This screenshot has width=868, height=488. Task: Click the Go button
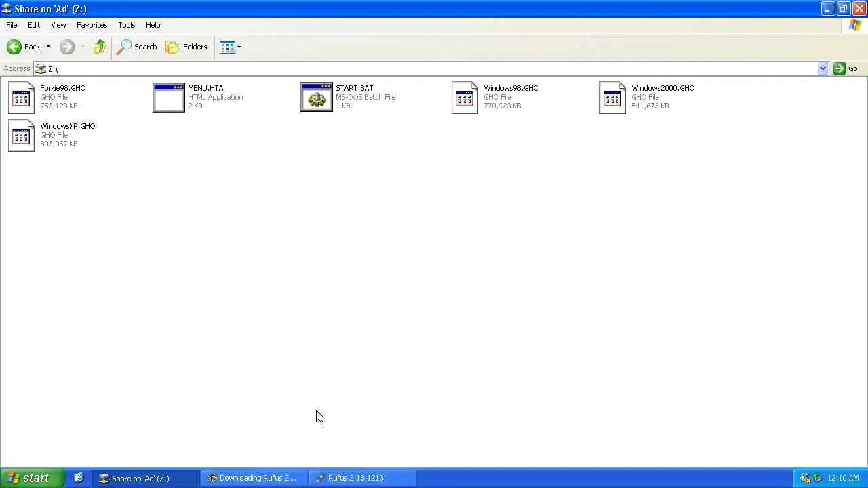click(x=846, y=68)
